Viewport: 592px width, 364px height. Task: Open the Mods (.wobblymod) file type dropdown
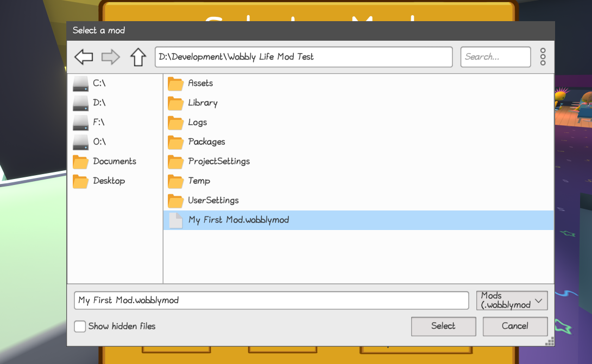(x=512, y=300)
